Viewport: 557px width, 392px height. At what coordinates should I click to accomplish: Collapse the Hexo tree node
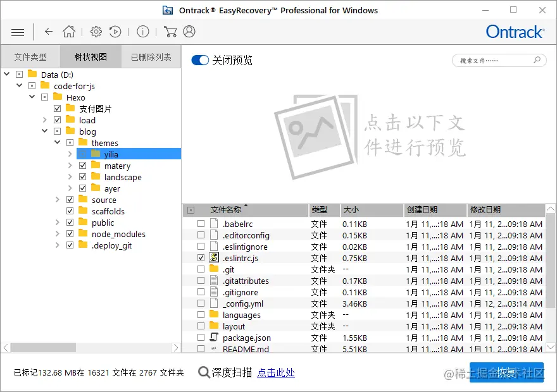32,97
